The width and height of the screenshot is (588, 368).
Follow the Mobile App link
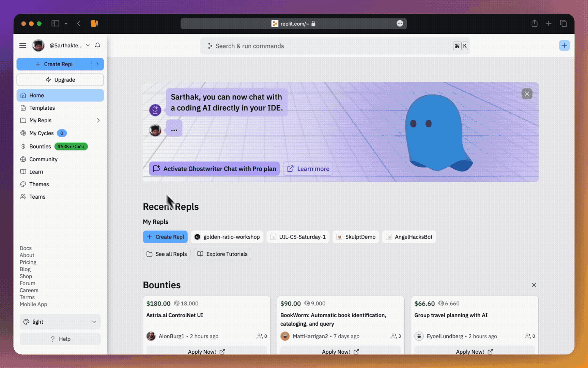click(33, 304)
